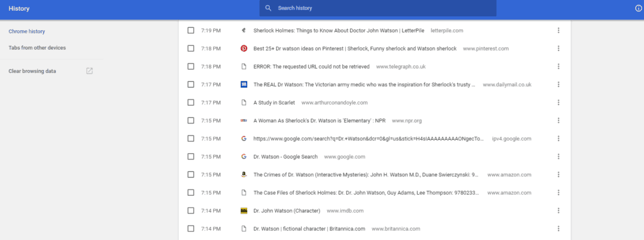Check the Sherlock Holmes LetterPile entry checkbox
The width and height of the screenshot is (644, 240).
pyautogui.click(x=191, y=30)
